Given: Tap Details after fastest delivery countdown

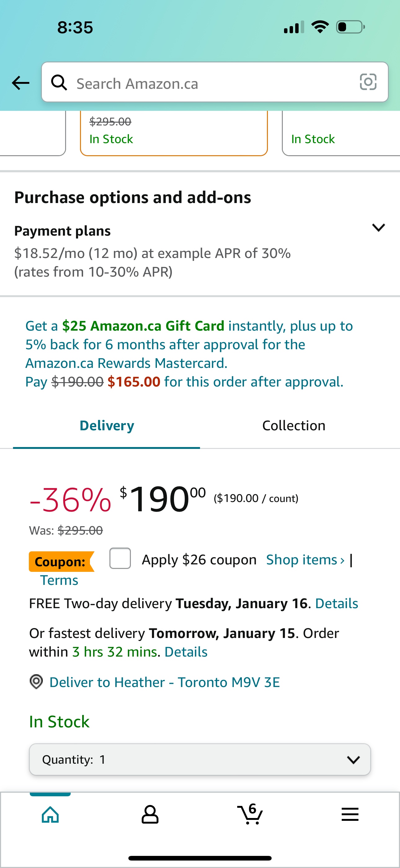Looking at the screenshot, I should pos(186,652).
